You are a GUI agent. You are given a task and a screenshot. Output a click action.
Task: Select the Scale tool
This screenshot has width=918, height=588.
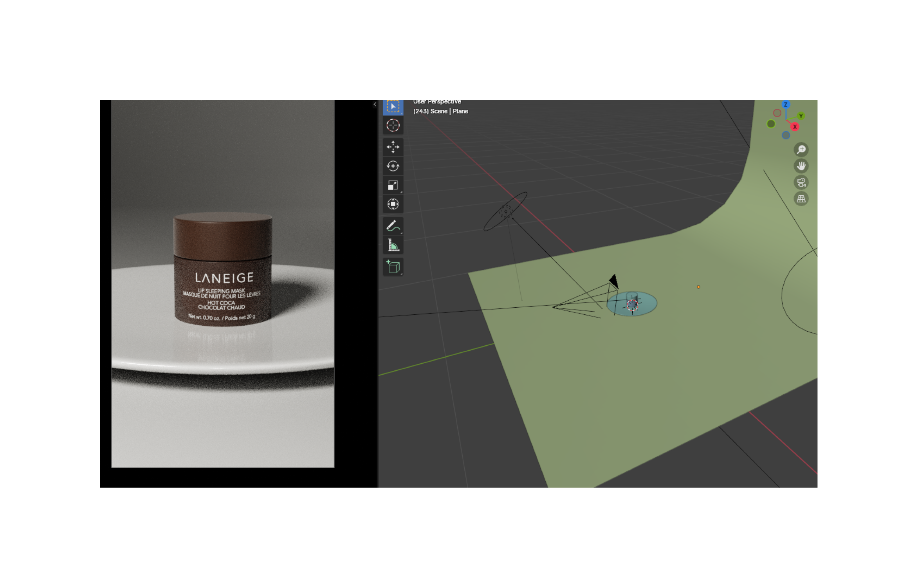tap(393, 185)
